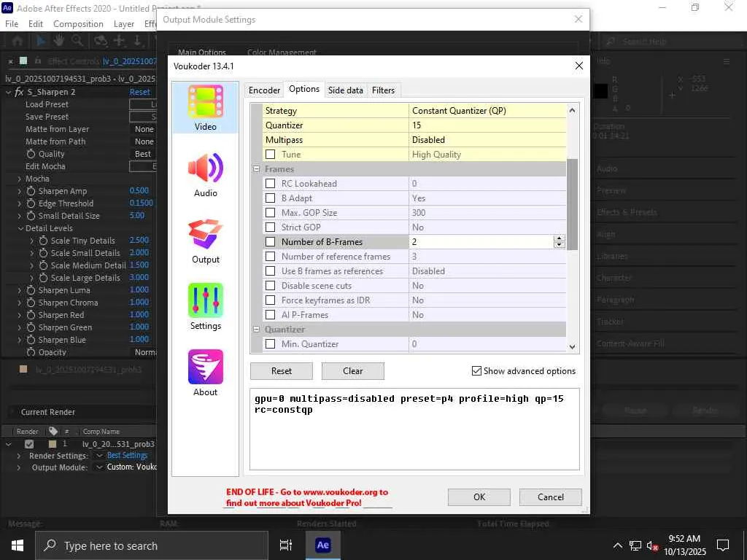Click the network tray icon
This screenshot has height=560, width=747.
635,545
